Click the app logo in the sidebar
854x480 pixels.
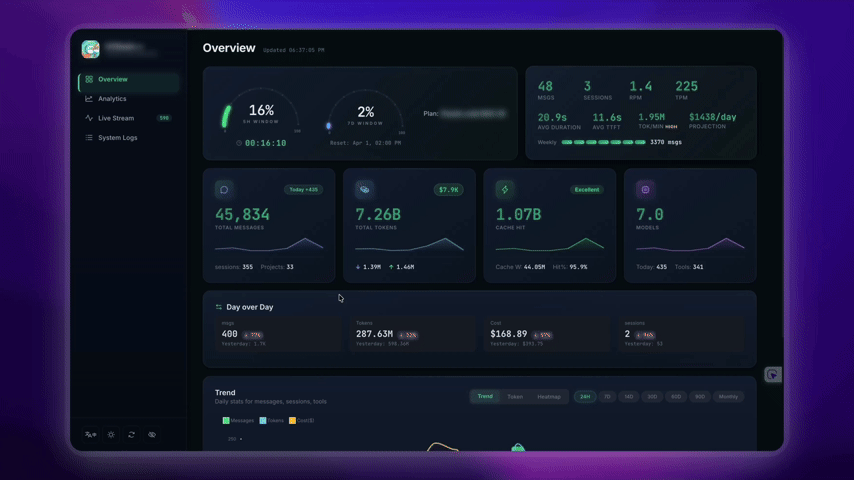coord(90,49)
